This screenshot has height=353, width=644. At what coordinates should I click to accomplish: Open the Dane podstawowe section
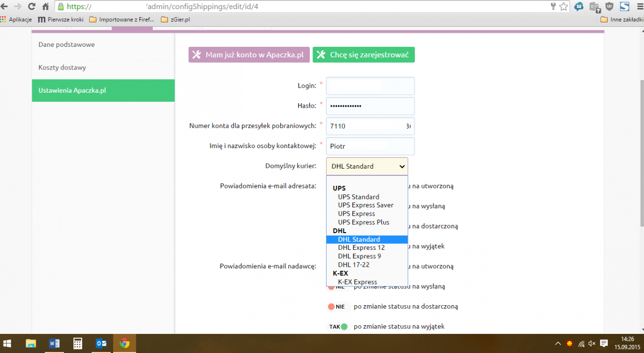(x=103, y=44)
